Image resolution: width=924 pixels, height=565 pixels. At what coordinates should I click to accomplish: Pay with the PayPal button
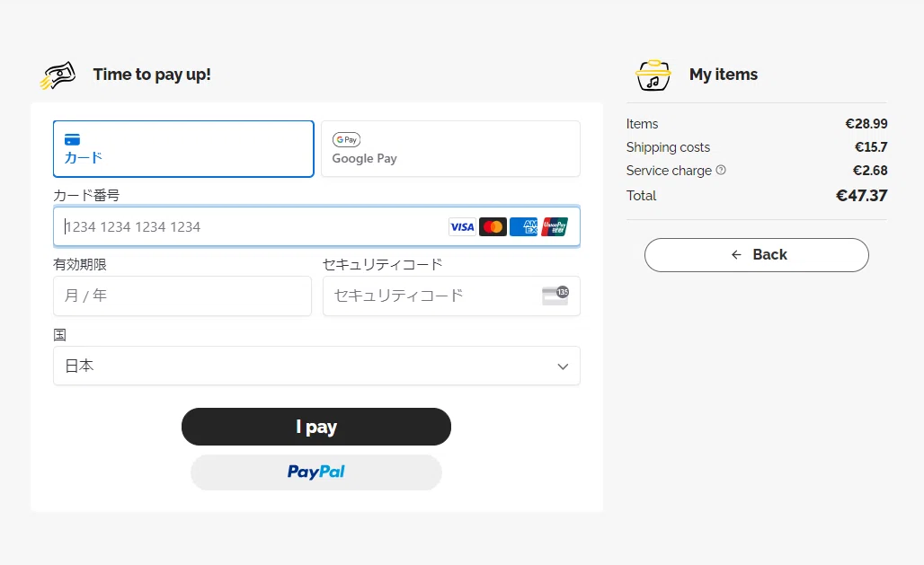tap(316, 472)
